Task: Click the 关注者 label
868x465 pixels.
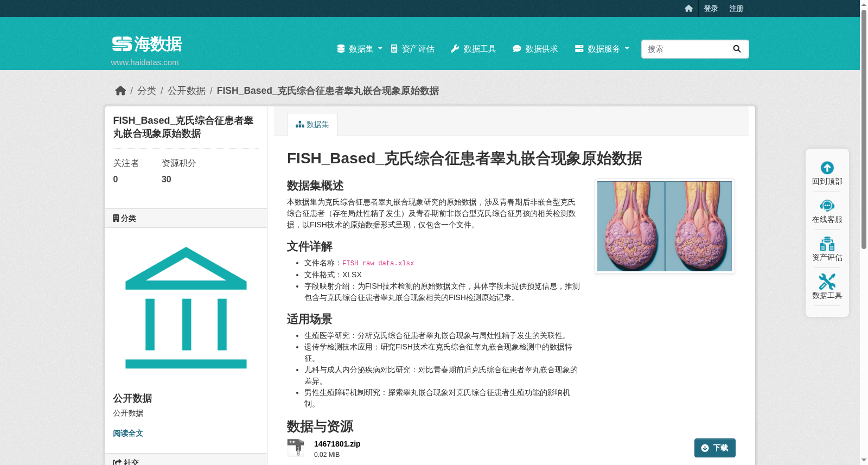Action: pyautogui.click(x=126, y=163)
